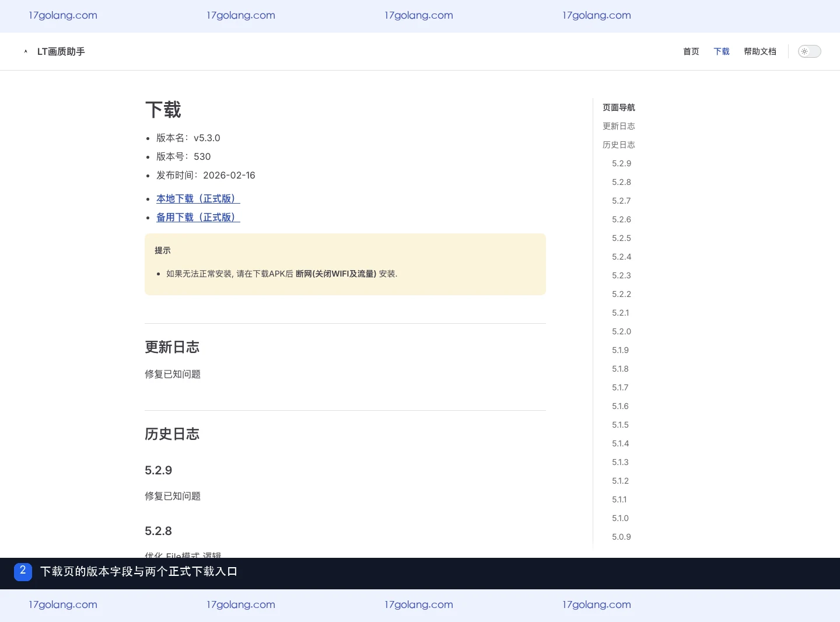The width and height of the screenshot is (840, 622).
Task: Open the 备用下载（正式版）link
Action: (198, 217)
